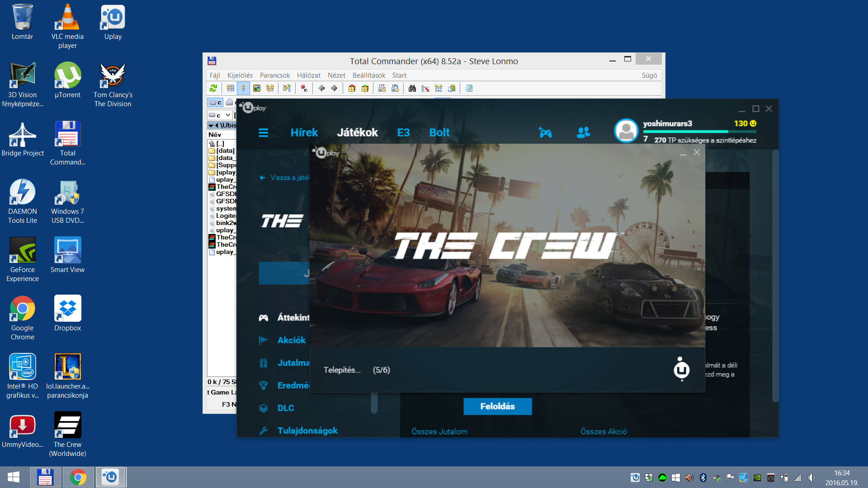Select drive c button in drive bar
This screenshot has width=868, height=488.
click(215, 103)
